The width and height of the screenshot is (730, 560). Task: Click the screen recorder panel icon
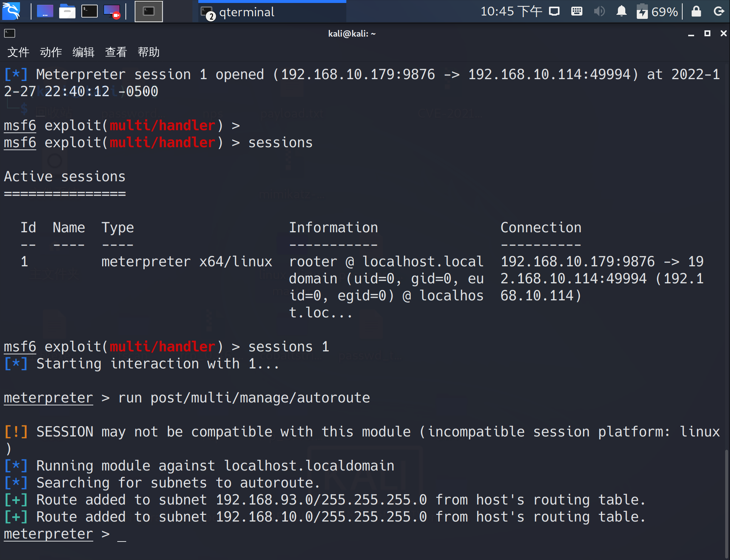(x=112, y=11)
